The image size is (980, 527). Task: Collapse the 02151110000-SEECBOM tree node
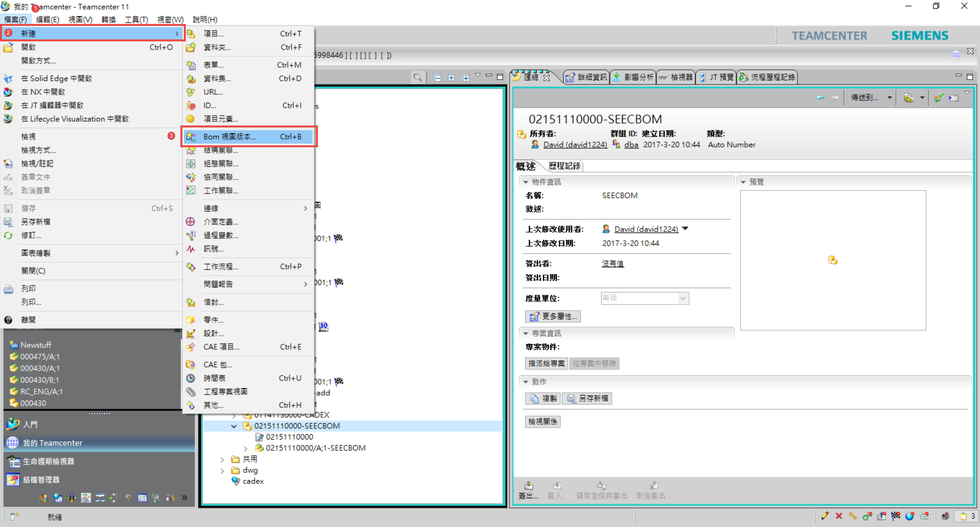234,426
